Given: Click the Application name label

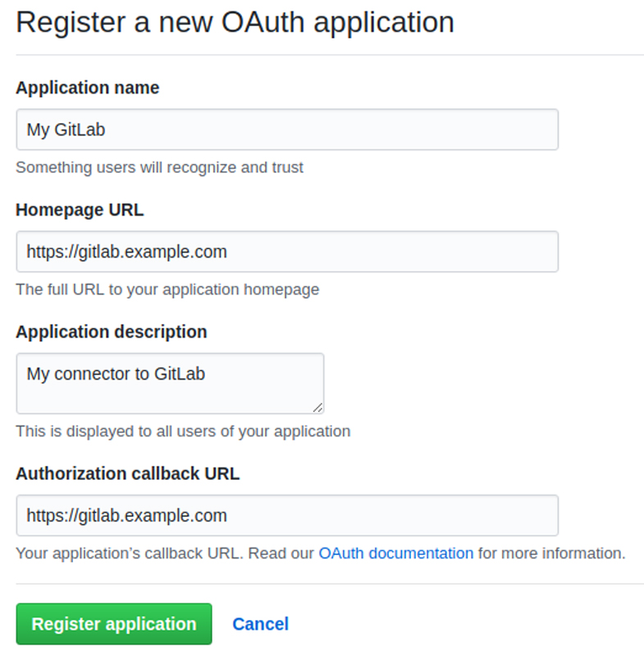Looking at the screenshot, I should tap(87, 88).
